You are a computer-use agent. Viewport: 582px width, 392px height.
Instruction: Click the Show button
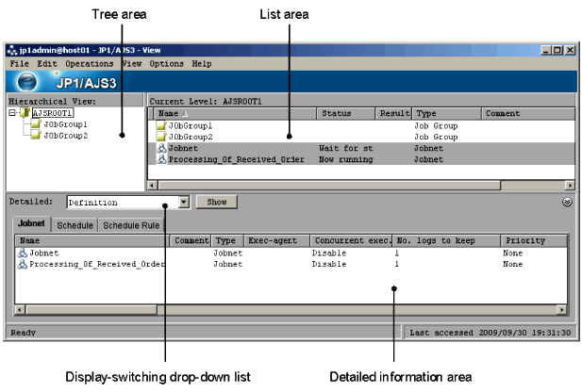[x=216, y=202]
